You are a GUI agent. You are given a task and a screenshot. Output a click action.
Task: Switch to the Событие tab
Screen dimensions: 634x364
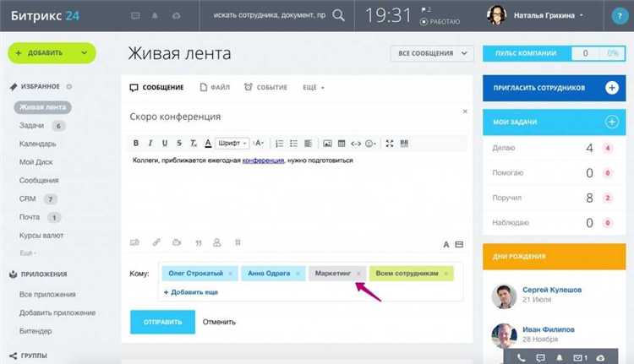click(x=265, y=87)
